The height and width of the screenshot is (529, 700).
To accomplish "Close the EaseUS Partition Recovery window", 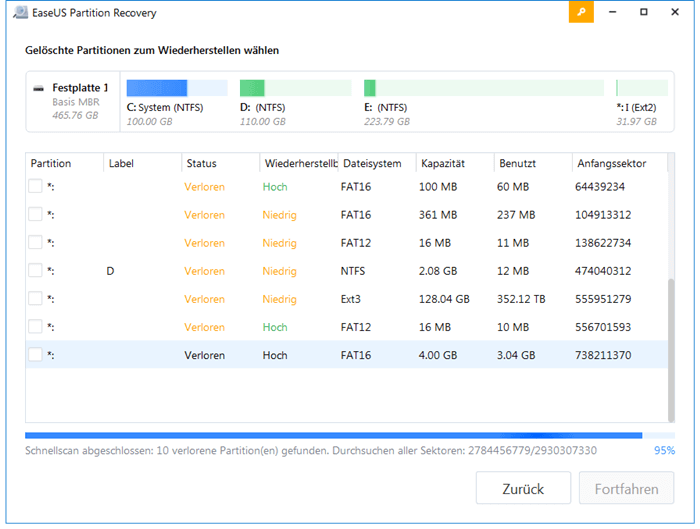I will [675, 12].
